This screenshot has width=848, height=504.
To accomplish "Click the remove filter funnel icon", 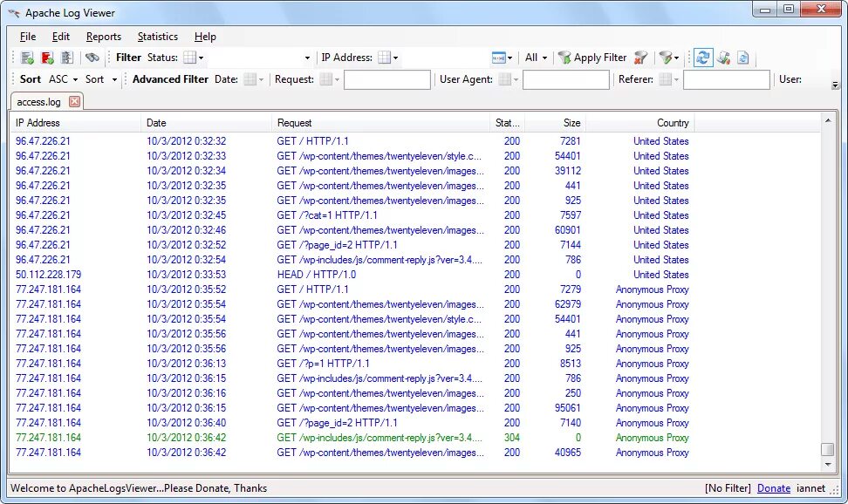I will pos(641,58).
